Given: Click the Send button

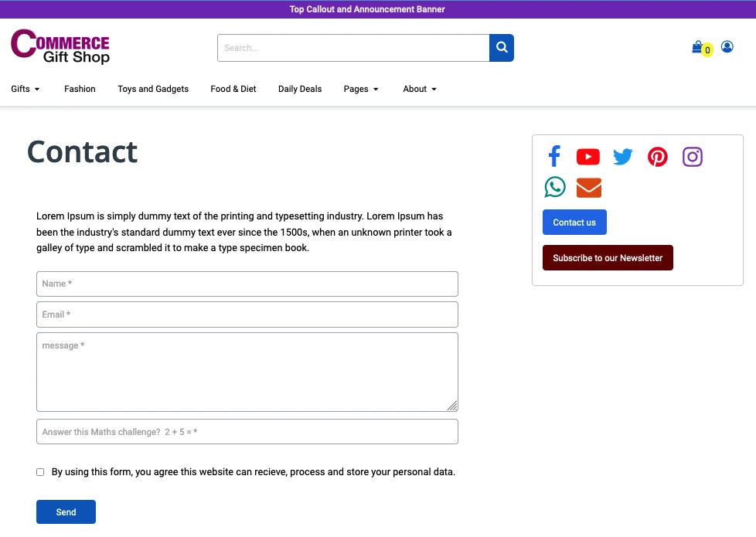Looking at the screenshot, I should [66, 512].
